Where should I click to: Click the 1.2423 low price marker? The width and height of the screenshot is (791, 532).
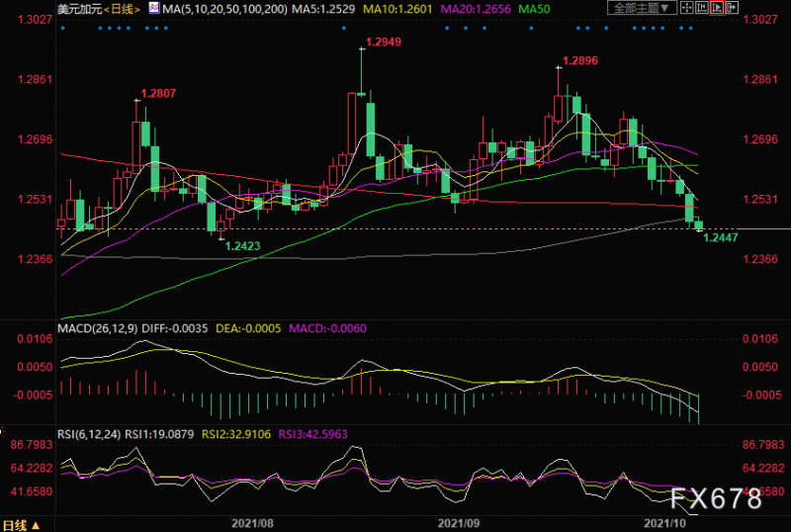pyautogui.click(x=244, y=245)
